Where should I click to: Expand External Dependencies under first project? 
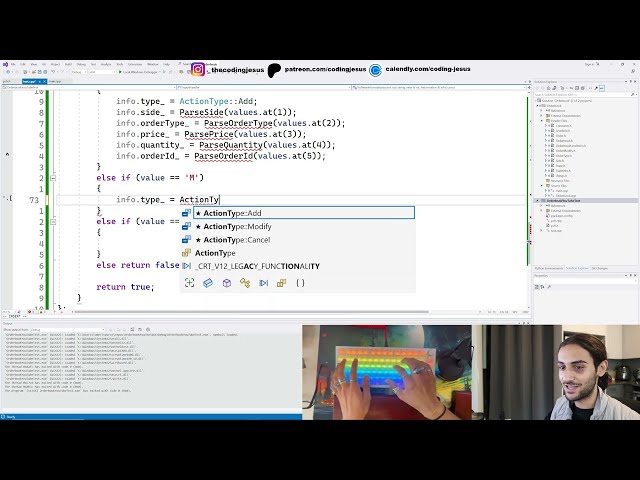pyautogui.click(x=541, y=116)
